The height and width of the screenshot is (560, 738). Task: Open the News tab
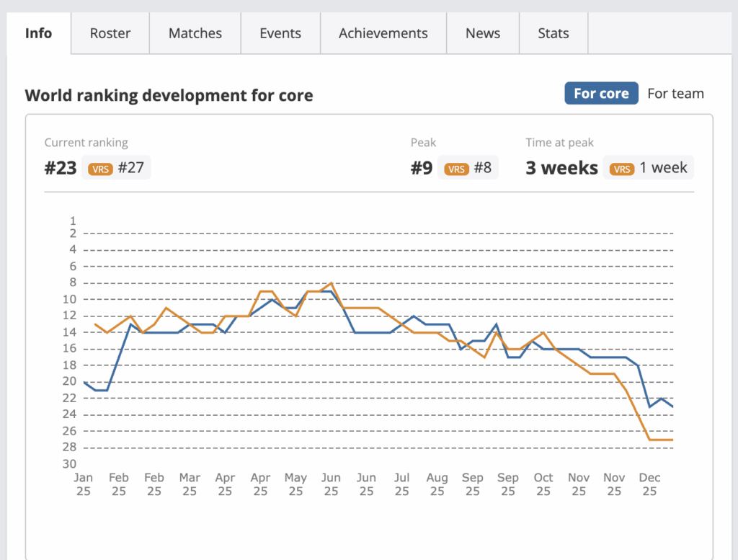click(482, 33)
